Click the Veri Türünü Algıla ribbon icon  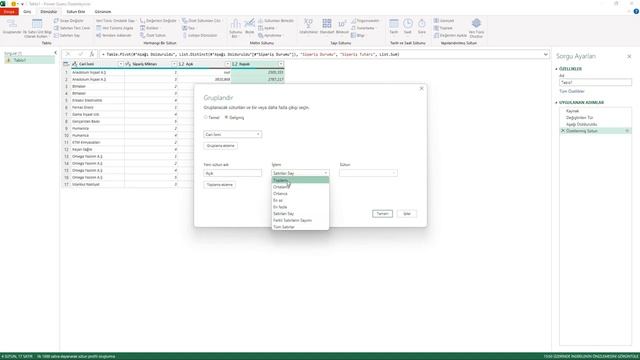point(115,28)
